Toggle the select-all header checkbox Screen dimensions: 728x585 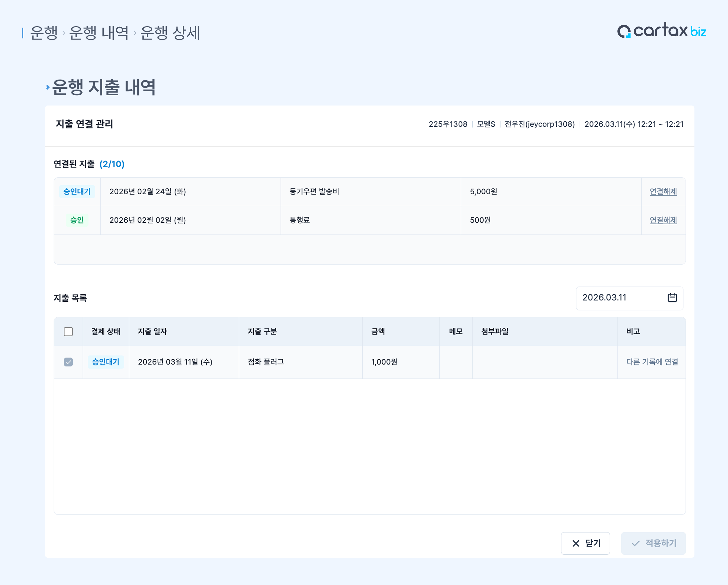pyautogui.click(x=68, y=331)
